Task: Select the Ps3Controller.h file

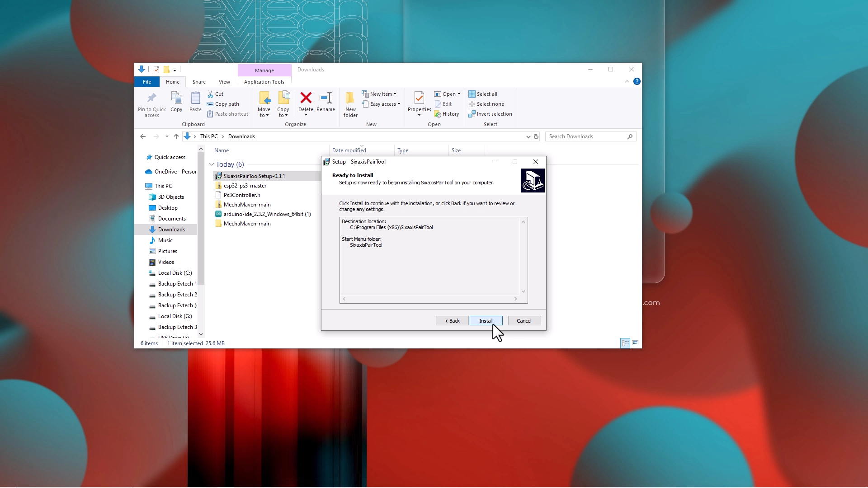Action: pyautogui.click(x=242, y=195)
